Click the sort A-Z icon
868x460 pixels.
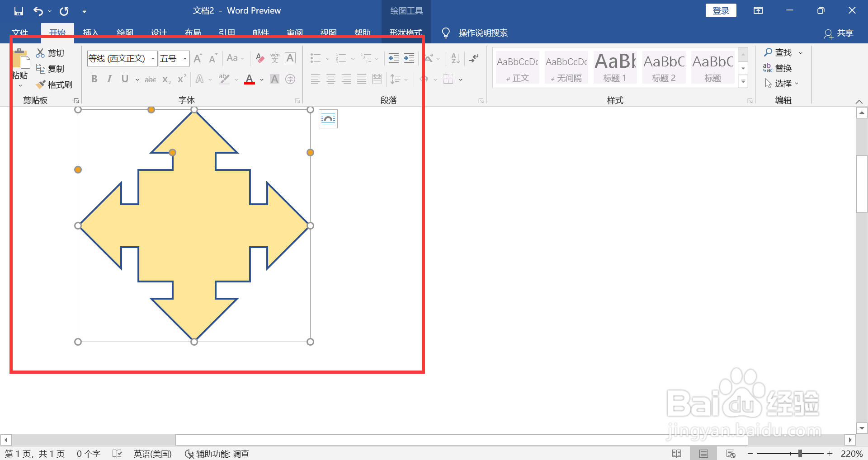pos(455,58)
